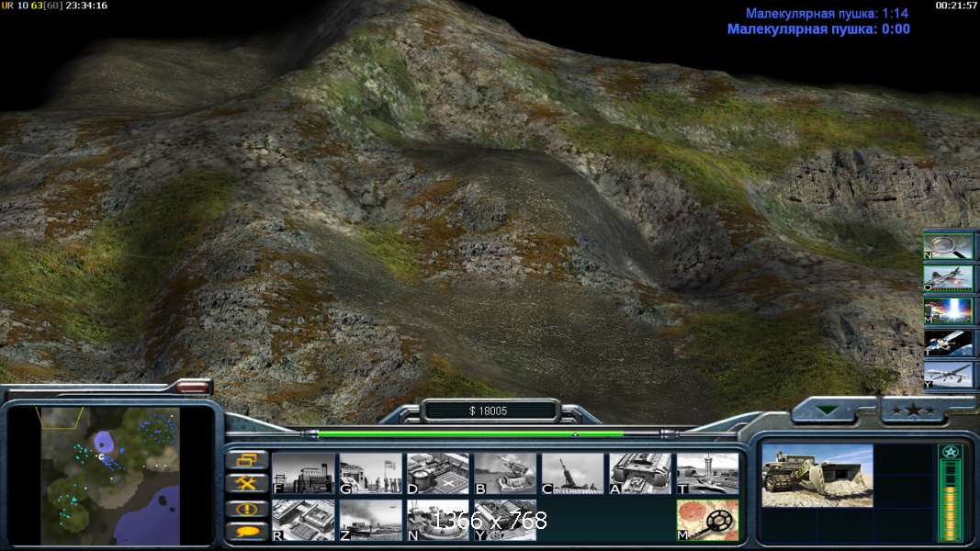Fire the particle beam superweapon shortcut

pyautogui.click(x=949, y=310)
